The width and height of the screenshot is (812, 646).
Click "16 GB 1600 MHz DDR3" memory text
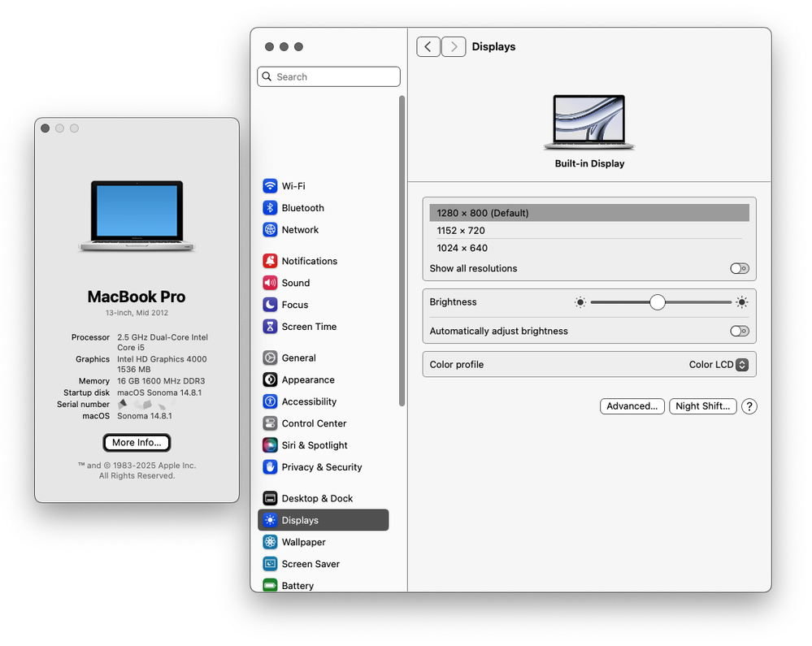161,381
